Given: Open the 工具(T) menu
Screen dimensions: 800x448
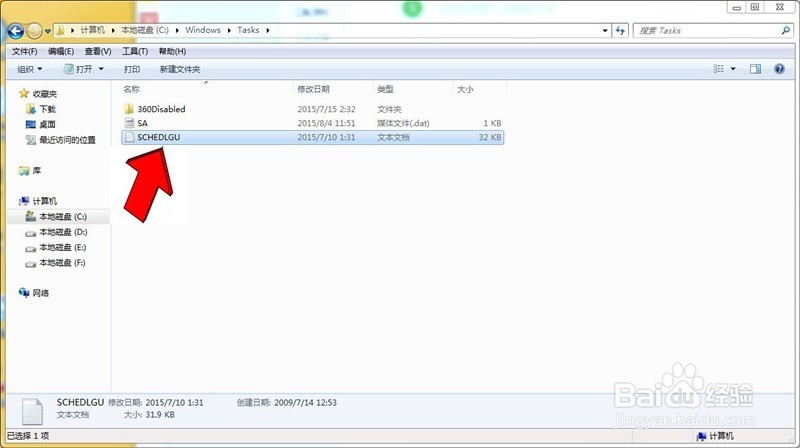Looking at the screenshot, I should click(x=135, y=52).
